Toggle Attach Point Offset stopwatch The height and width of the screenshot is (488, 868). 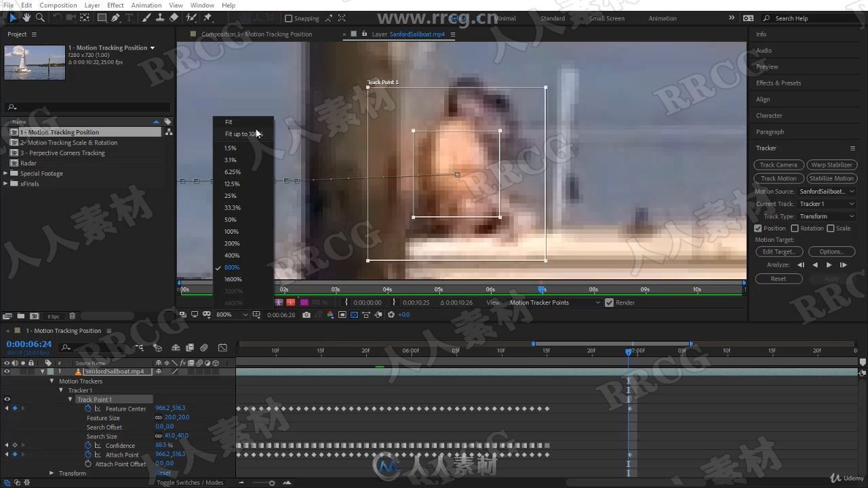coord(88,464)
